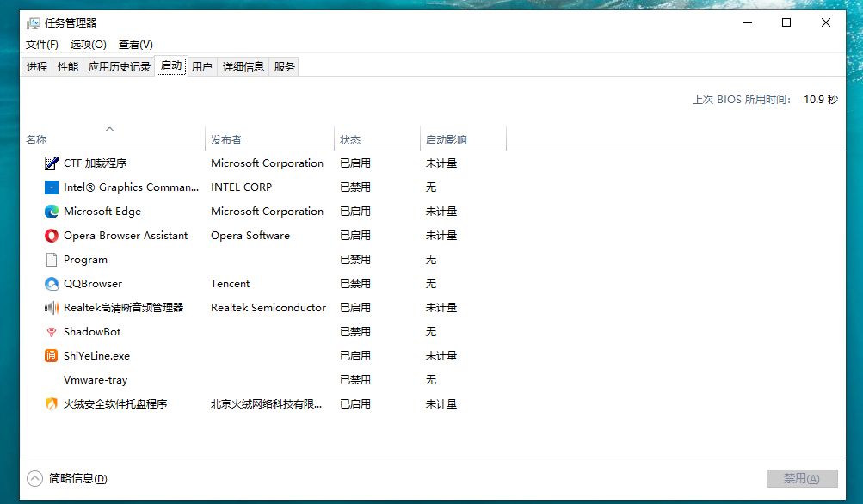This screenshot has height=504, width=863.
Task: Switch to the 用户 tab
Action: [x=202, y=66]
